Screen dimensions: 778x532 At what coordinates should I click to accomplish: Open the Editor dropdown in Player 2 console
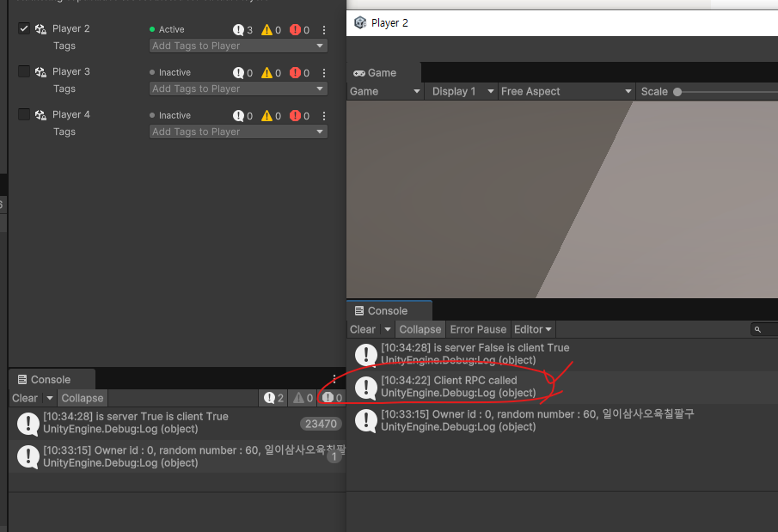click(x=533, y=329)
